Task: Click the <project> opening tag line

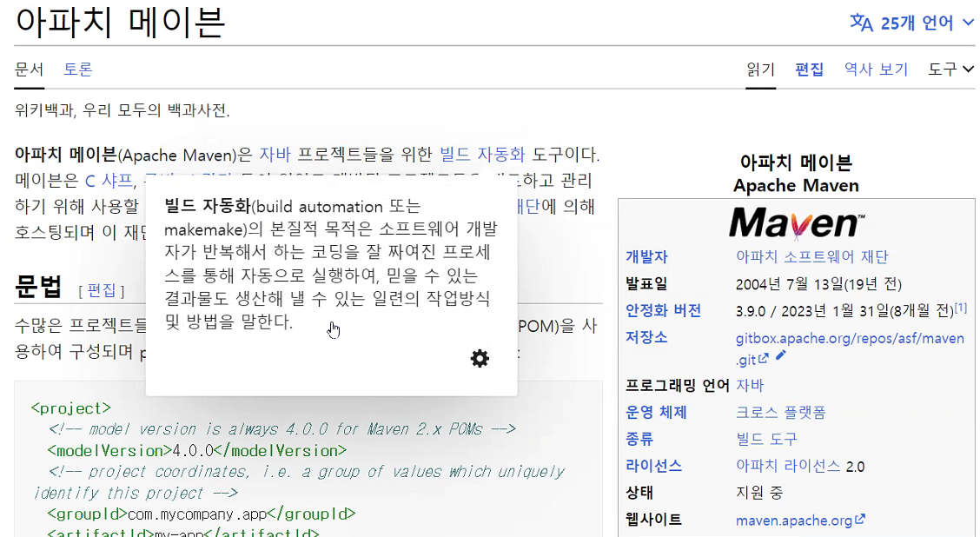Action: pos(70,408)
